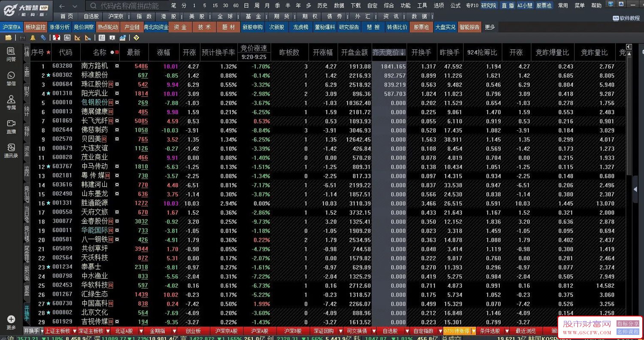Click the settings icon beside 名称 column header
This screenshot has height=340, width=644.
pyautogui.click(x=116, y=52)
